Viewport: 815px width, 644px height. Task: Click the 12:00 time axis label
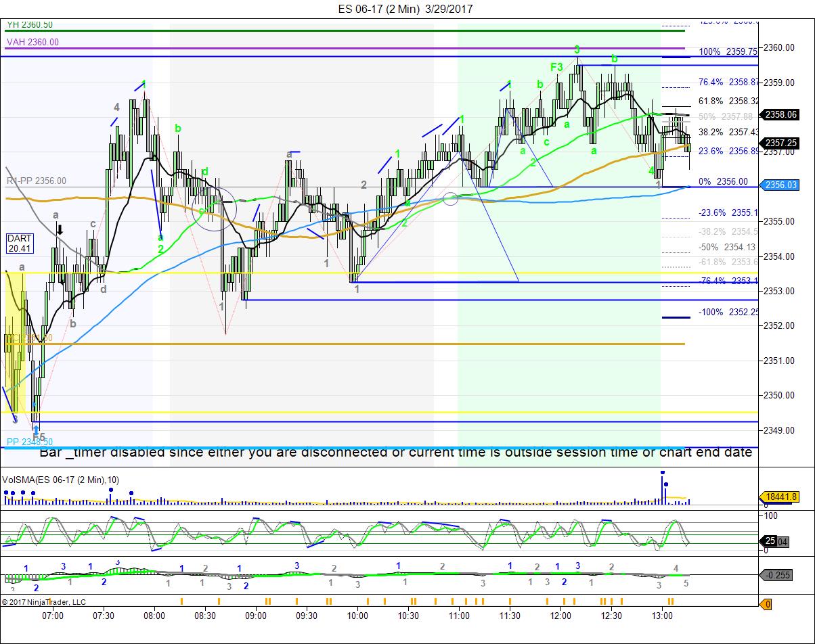click(x=560, y=615)
